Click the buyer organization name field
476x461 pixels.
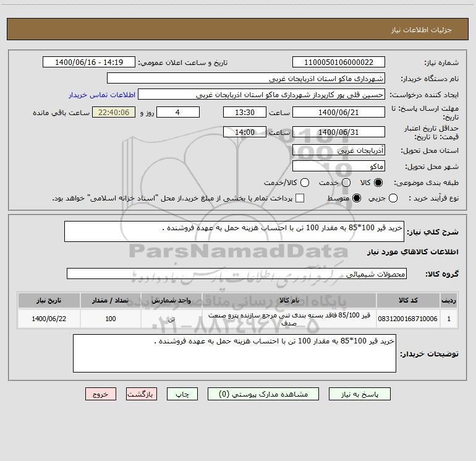click(x=246, y=78)
